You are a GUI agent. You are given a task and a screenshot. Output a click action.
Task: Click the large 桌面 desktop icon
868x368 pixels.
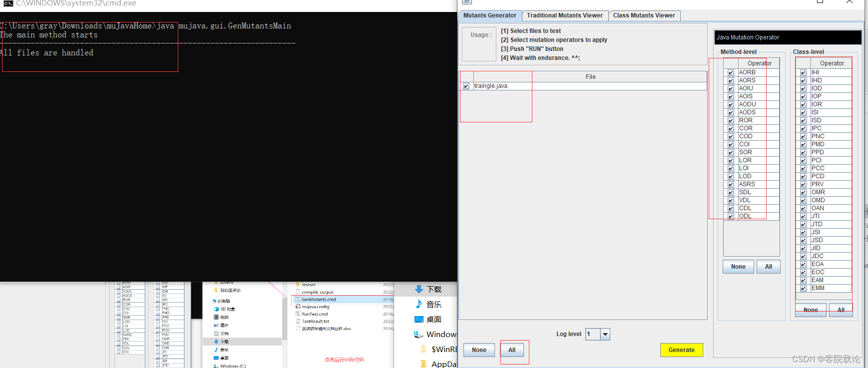pyautogui.click(x=419, y=319)
